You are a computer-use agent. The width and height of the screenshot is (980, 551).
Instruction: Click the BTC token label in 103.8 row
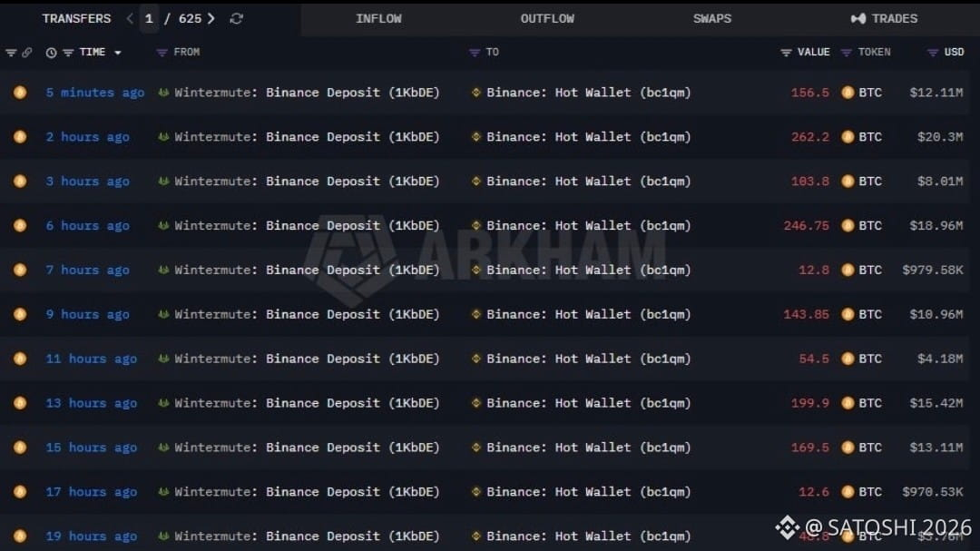tap(870, 182)
